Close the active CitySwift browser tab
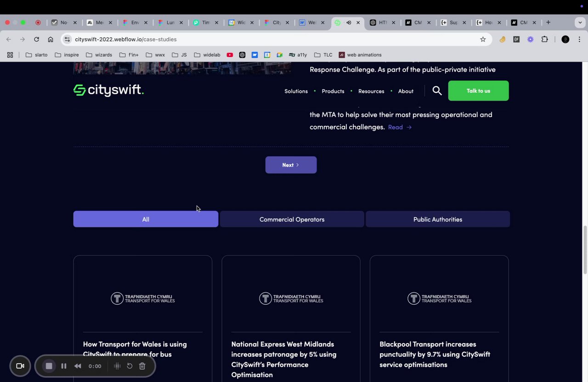Viewport: 588px width, 382px height. coord(358,23)
